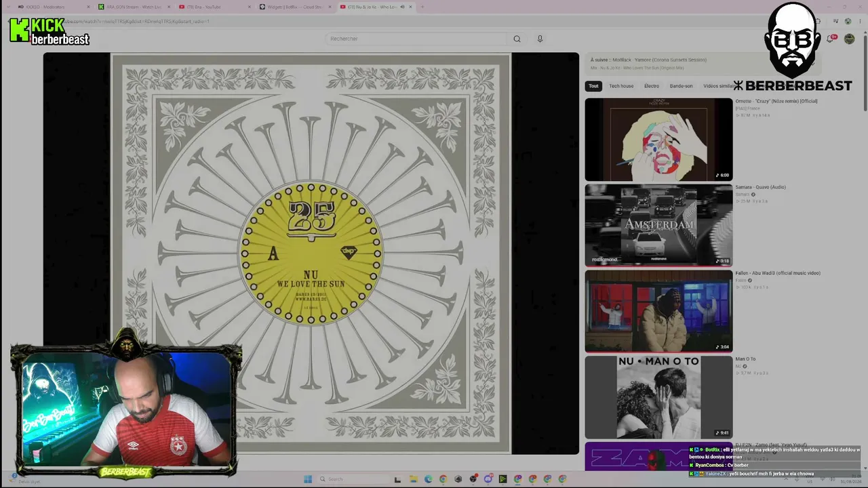Switch to the Ena - YouTube tab
Image resolution: width=868 pixels, height=488 pixels.
pos(215,7)
